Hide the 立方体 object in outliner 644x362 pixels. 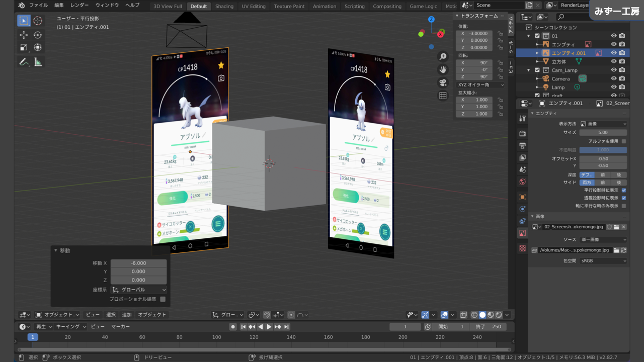[614, 61]
